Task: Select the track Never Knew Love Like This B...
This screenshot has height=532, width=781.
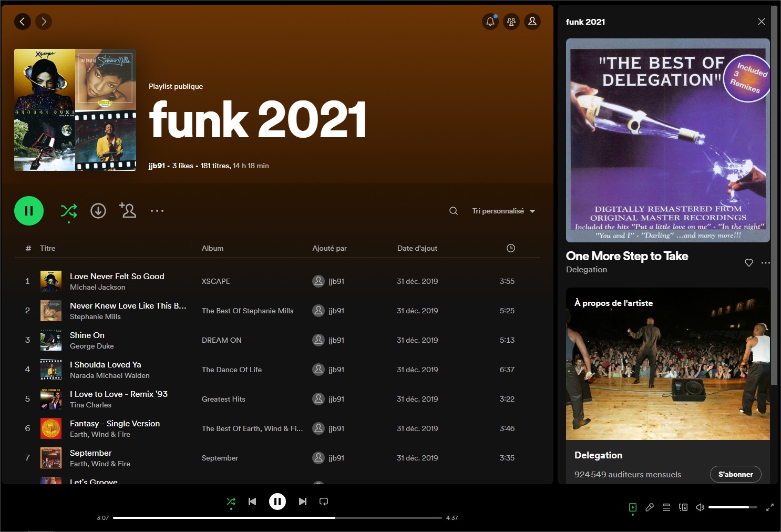Action: coord(128,305)
